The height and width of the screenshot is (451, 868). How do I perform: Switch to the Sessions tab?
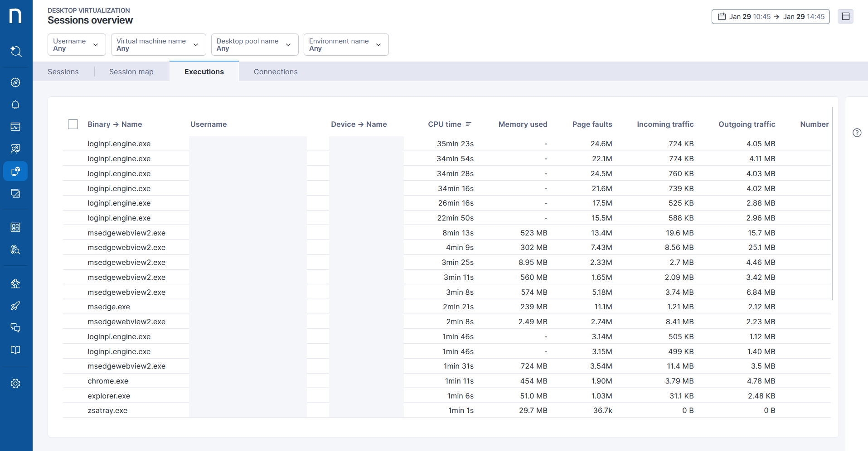click(x=63, y=72)
